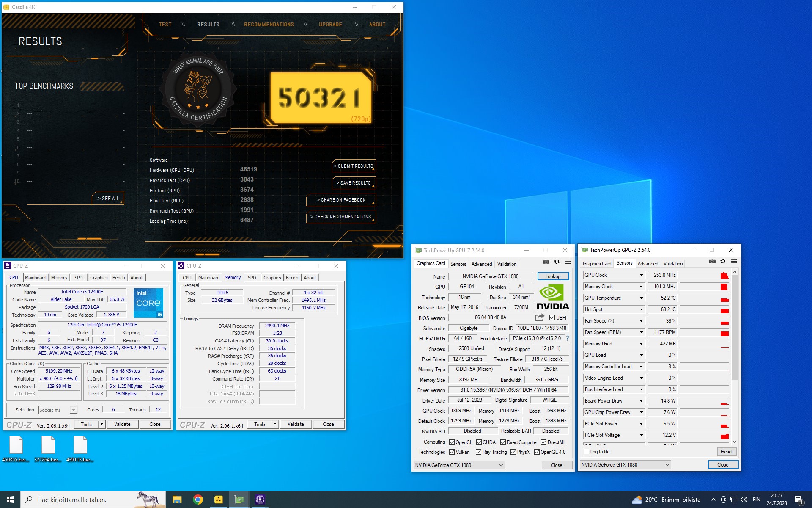Screen dimensions: 812x508
Task: Open Board Power Draw sensor dropdown
Action: (x=641, y=401)
